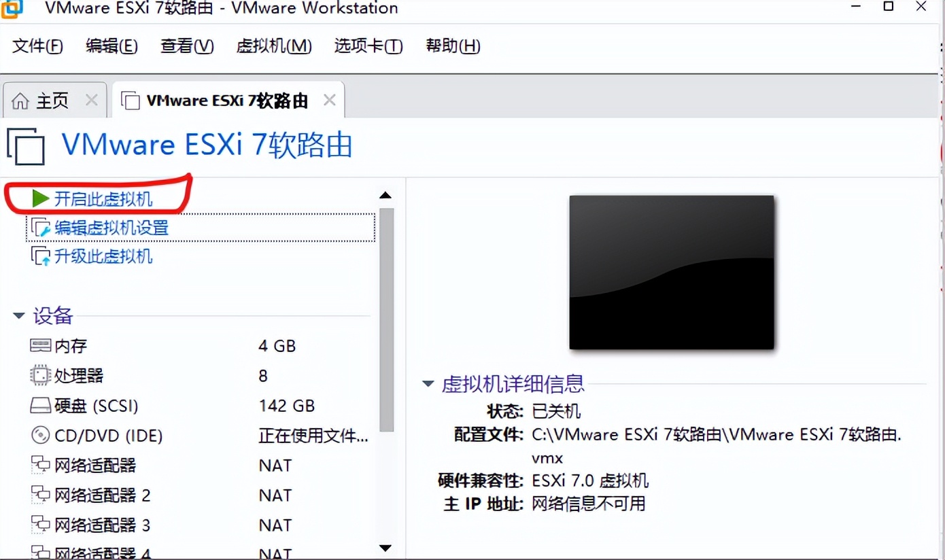Click the 编辑虚拟机设置 settings icon

39,227
